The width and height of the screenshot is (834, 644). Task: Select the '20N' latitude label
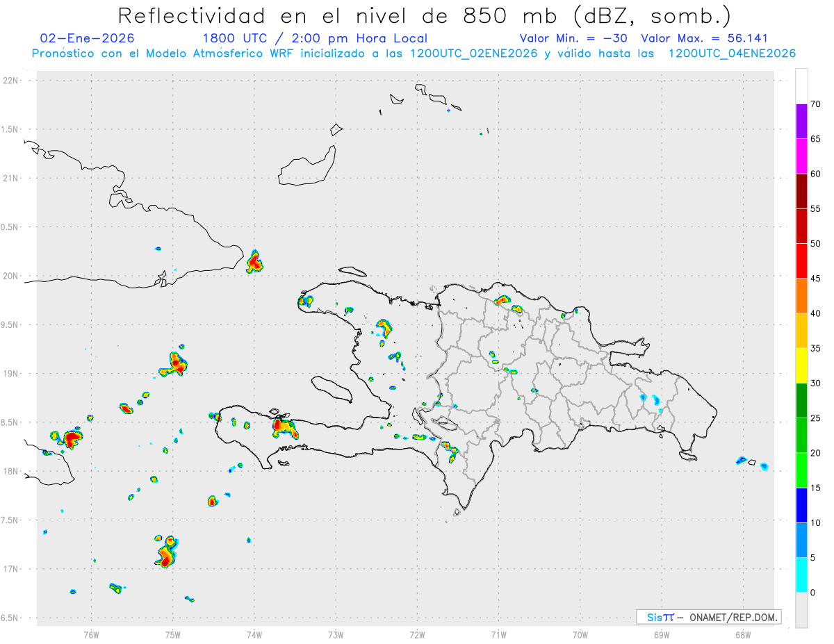coord(12,276)
